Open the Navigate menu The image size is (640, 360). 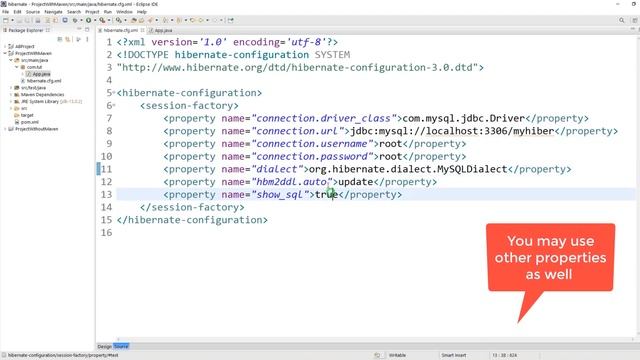coord(53,12)
